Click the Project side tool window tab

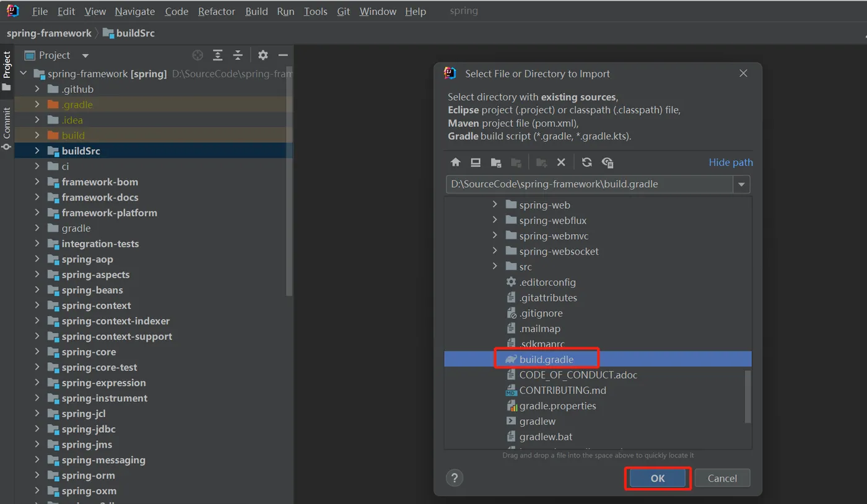coord(7,71)
